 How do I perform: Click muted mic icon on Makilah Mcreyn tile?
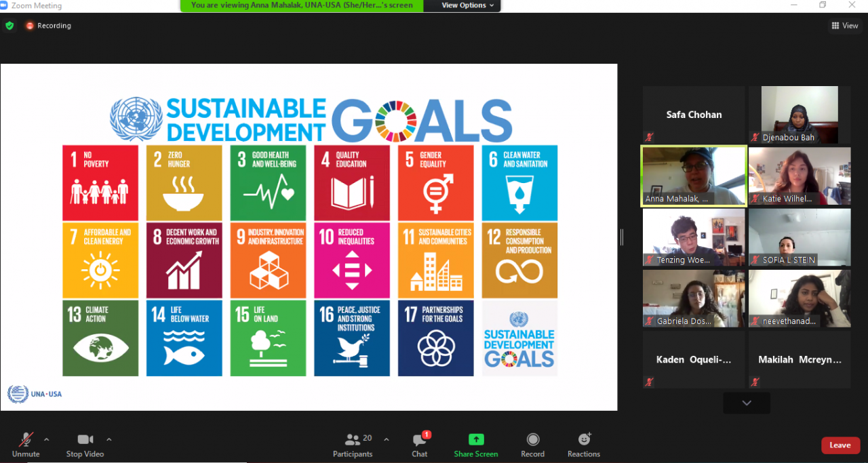755,382
